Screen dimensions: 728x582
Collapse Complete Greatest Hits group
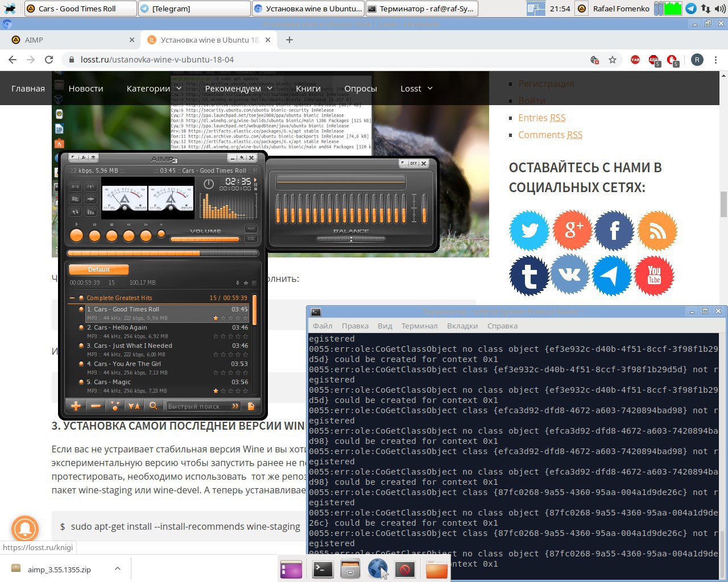click(72, 298)
